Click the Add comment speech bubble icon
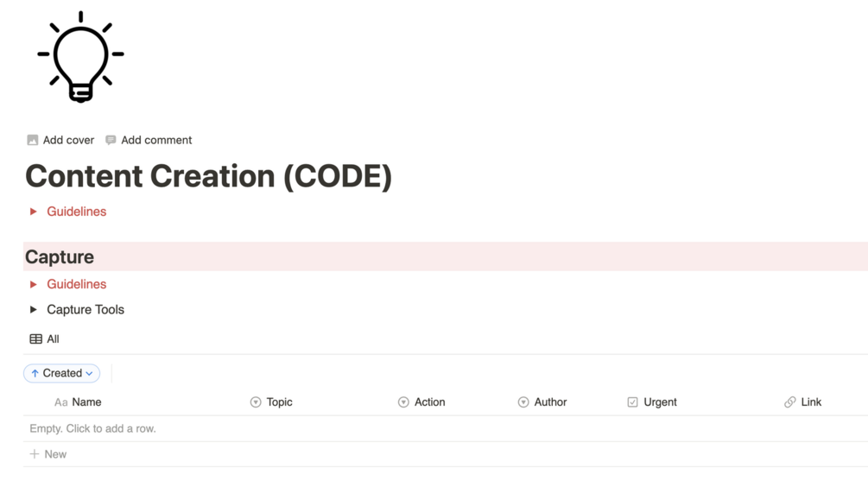 tap(111, 140)
